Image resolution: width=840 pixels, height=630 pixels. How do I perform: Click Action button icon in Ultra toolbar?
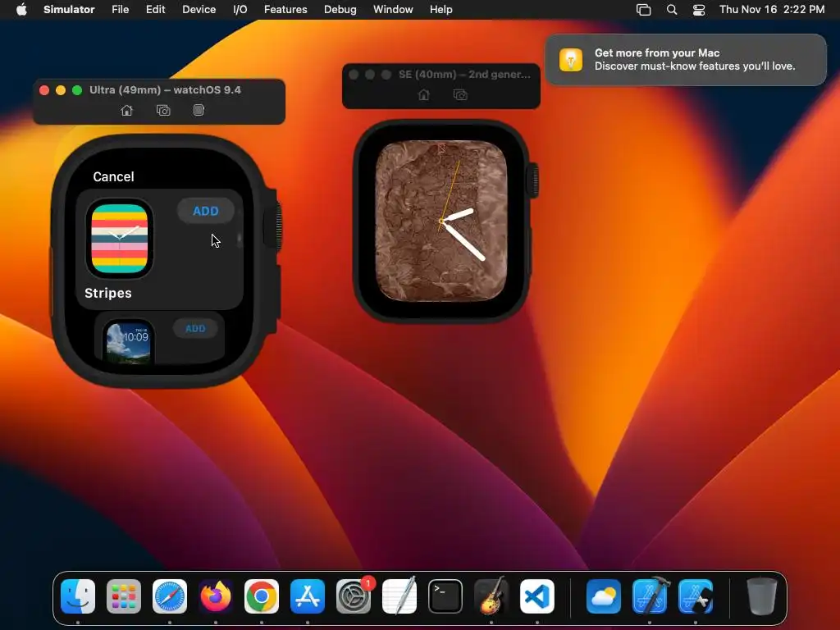point(199,110)
